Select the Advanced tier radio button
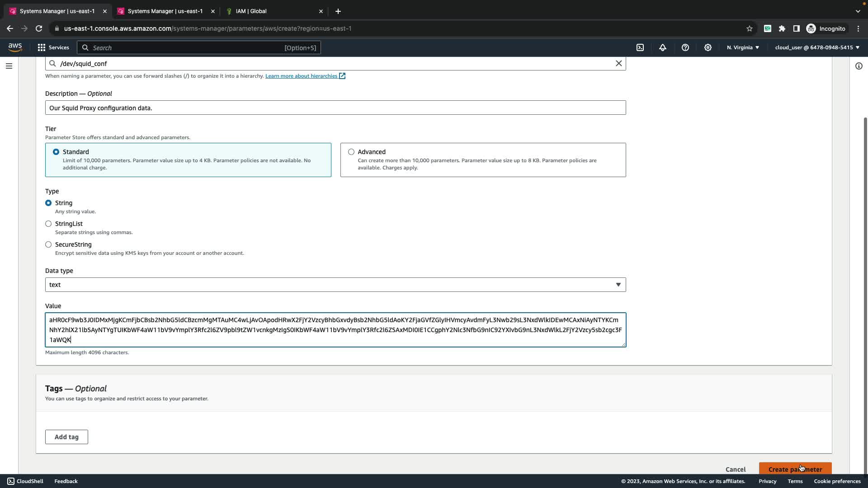The image size is (868, 488). click(x=351, y=152)
